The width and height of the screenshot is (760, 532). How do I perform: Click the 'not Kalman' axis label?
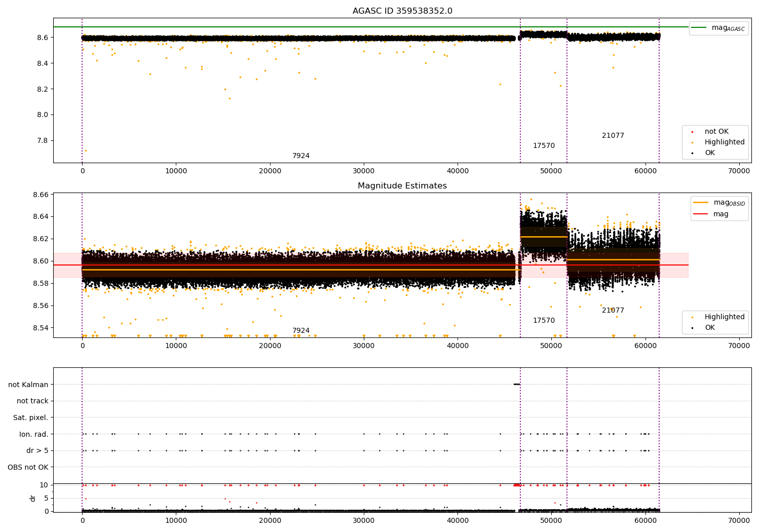pyautogui.click(x=28, y=385)
